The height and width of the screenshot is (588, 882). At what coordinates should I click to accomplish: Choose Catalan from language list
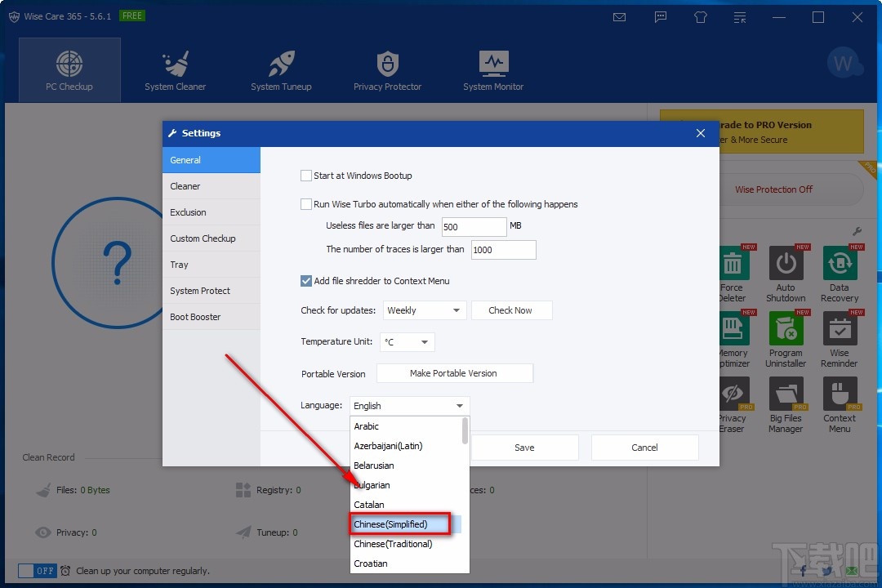[x=406, y=505]
